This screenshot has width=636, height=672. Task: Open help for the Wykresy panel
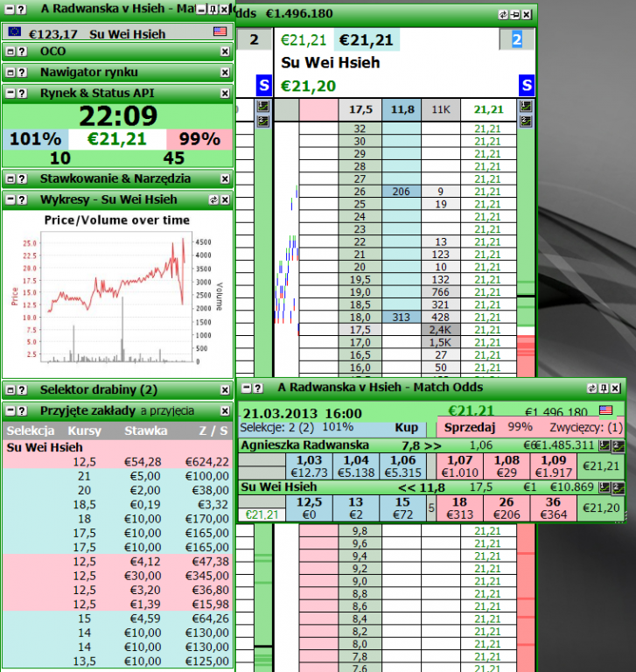[22, 199]
